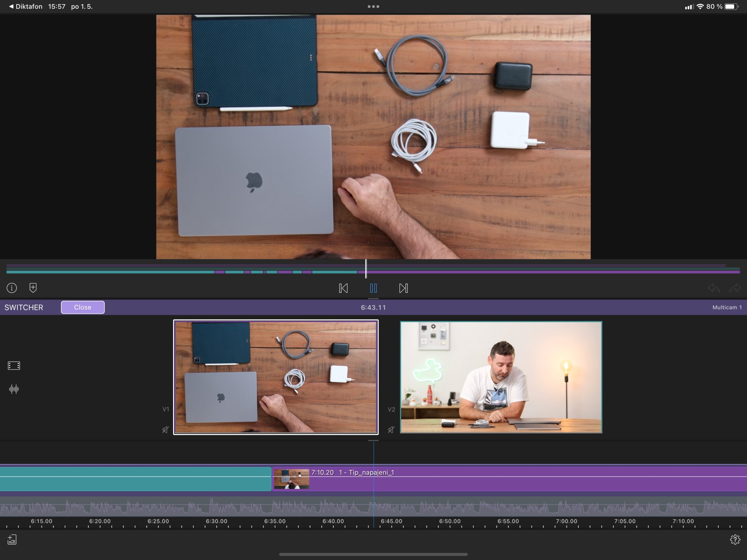Click the redo arrow
Image resolution: width=747 pixels, height=560 pixels.
(x=735, y=288)
